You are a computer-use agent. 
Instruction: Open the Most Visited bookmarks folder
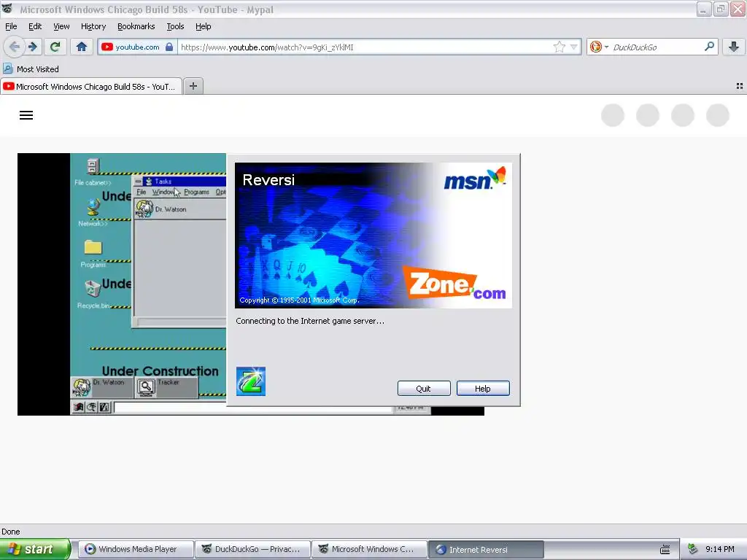(x=31, y=69)
